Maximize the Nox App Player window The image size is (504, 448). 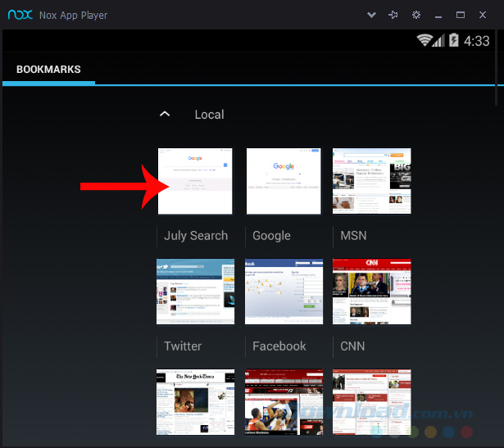pyautogui.click(x=461, y=15)
